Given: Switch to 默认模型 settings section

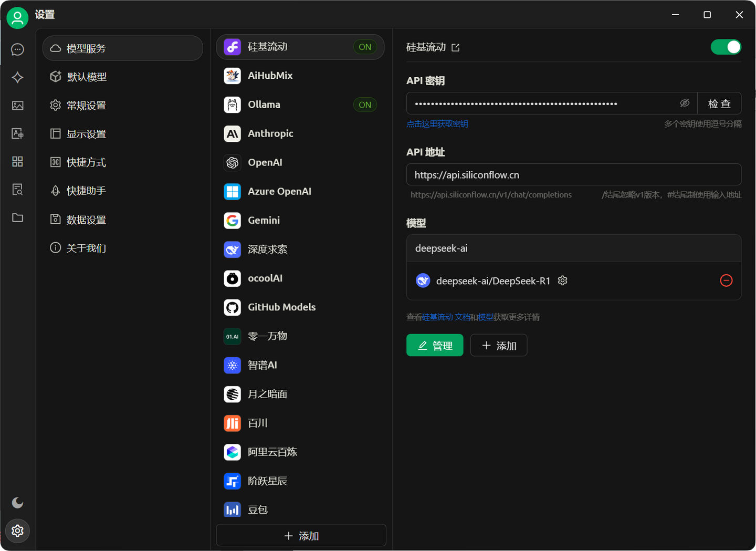Looking at the screenshot, I should (86, 77).
